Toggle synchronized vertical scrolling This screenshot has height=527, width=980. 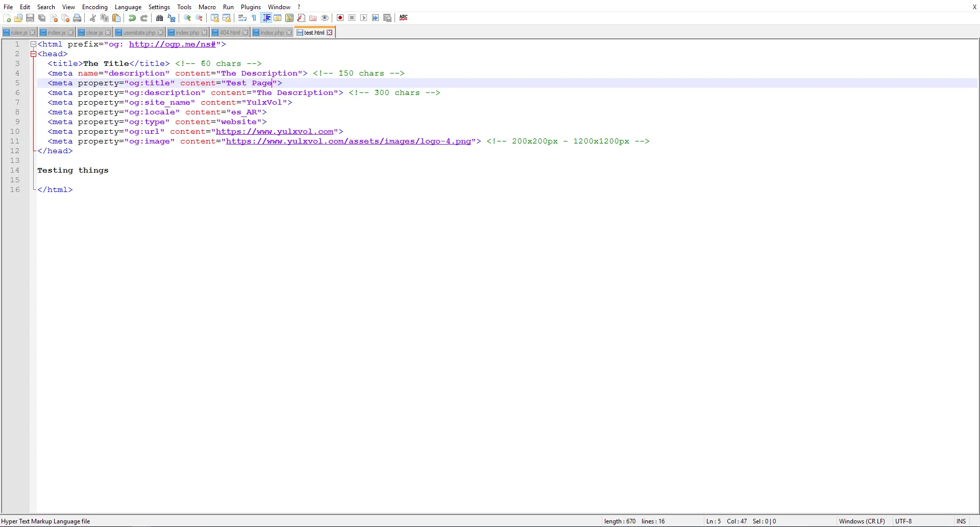click(215, 18)
